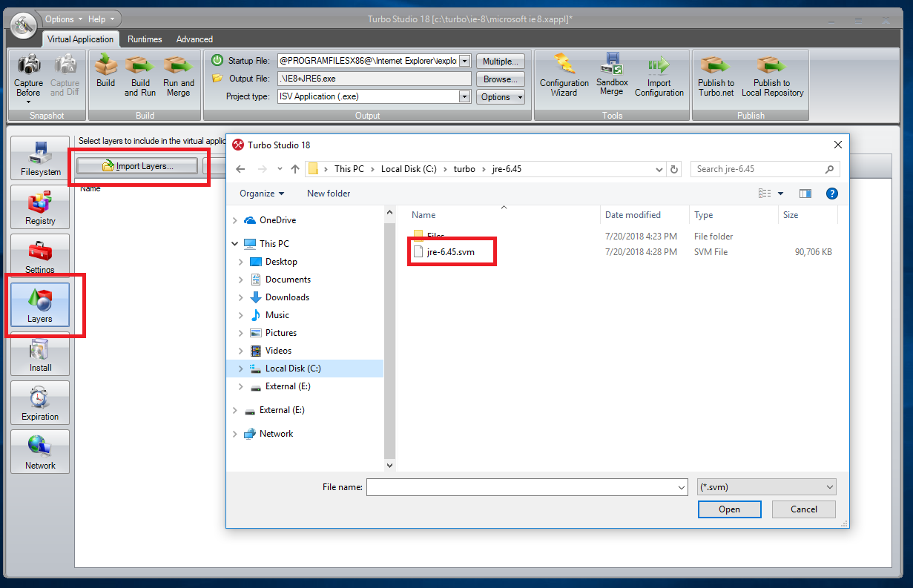Collapse the This PC tree node
Screen dimensions: 913x588
[x=235, y=243]
